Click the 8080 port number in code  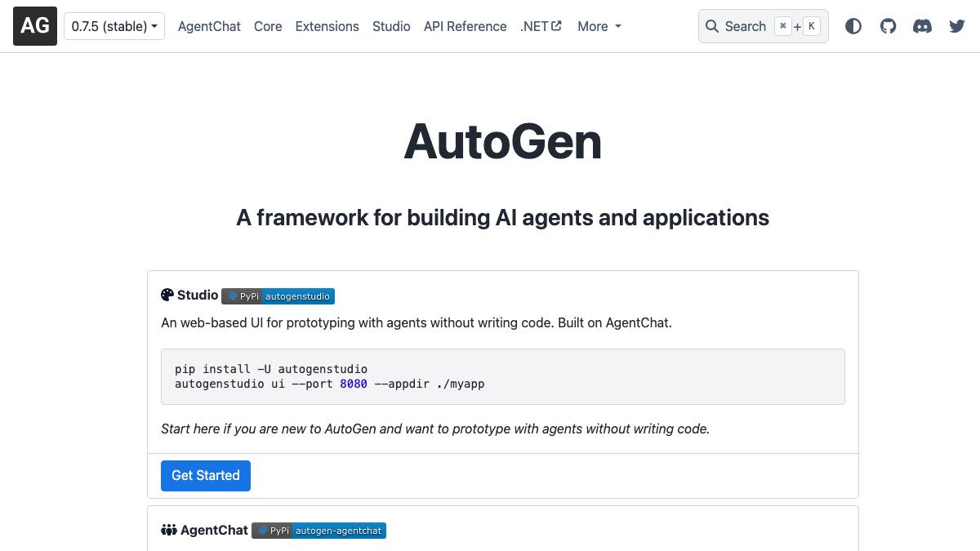[354, 383]
